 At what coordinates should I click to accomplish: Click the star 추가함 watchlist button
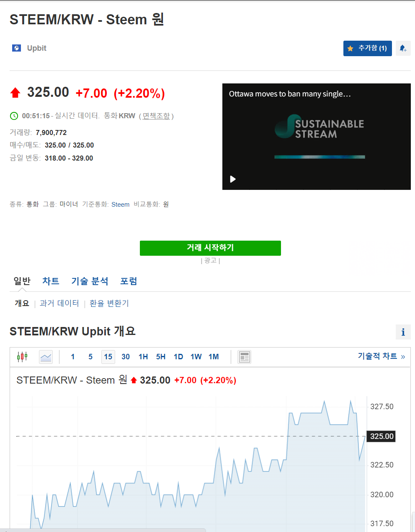click(x=367, y=48)
